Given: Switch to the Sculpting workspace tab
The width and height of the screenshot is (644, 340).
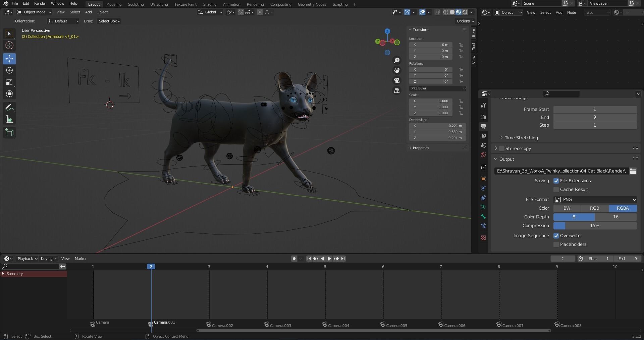Looking at the screenshot, I should click(x=136, y=4).
